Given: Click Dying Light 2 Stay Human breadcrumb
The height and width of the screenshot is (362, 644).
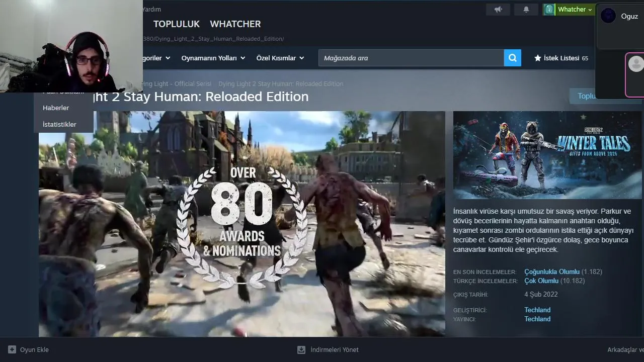Looking at the screenshot, I should pyautogui.click(x=281, y=83).
